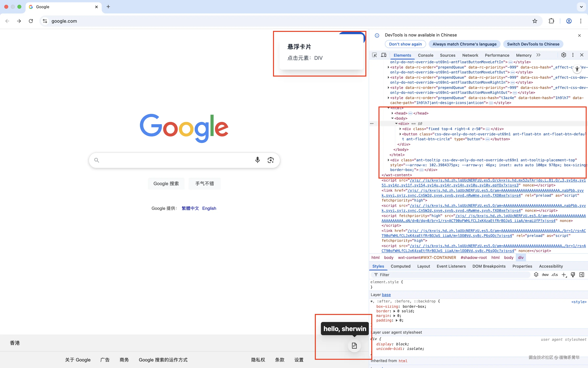The image size is (588, 368).
Task: Switch Google to English
Action: pyautogui.click(x=209, y=208)
